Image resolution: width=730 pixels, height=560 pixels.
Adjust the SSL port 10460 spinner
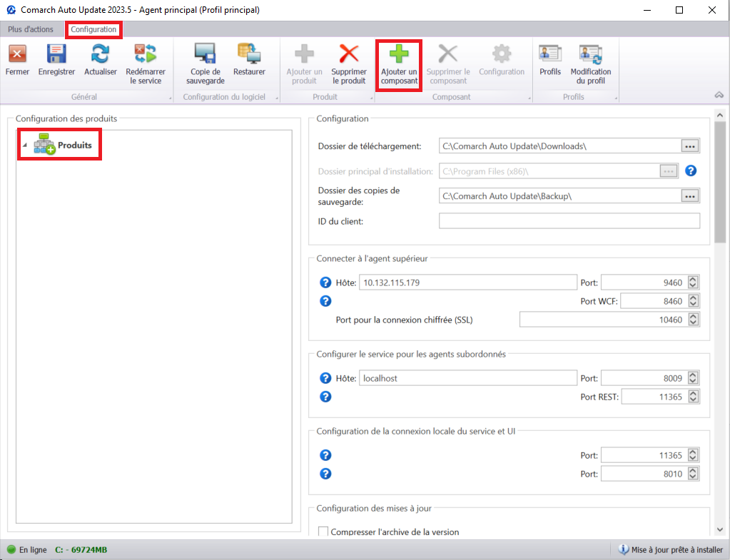[693, 320]
